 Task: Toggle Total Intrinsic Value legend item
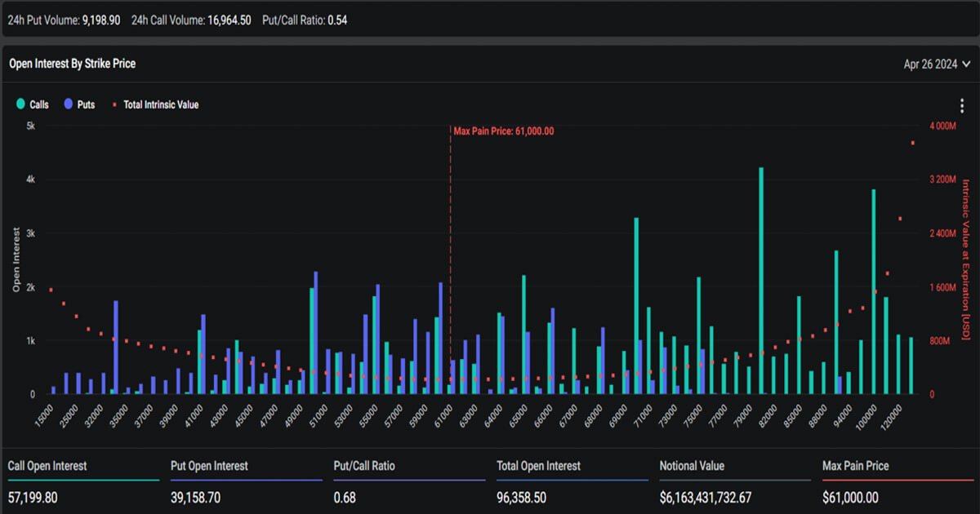pyautogui.click(x=160, y=104)
